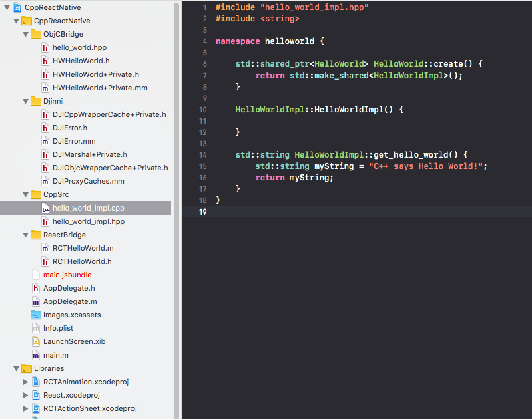Viewport: 532px width, 419px height.
Task: Click the React.xcodeproj project icon
Action: pos(36,395)
